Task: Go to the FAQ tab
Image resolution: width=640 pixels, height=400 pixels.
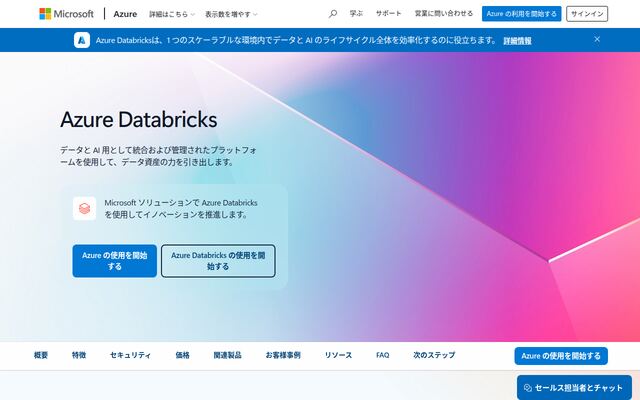Action: click(382, 355)
